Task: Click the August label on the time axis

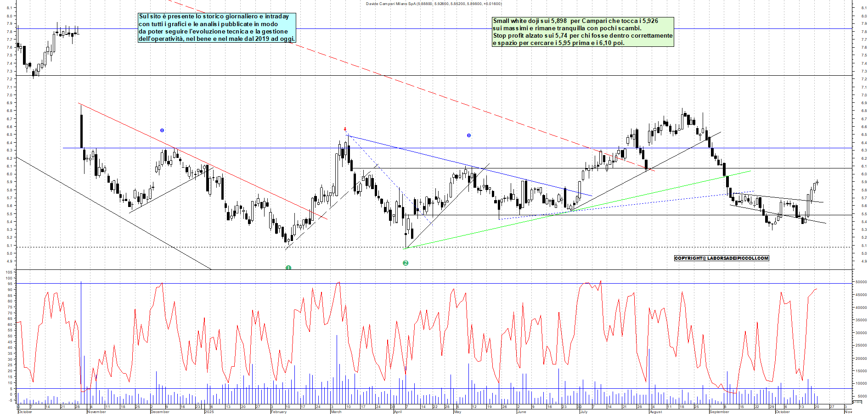Action: [656, 412]
